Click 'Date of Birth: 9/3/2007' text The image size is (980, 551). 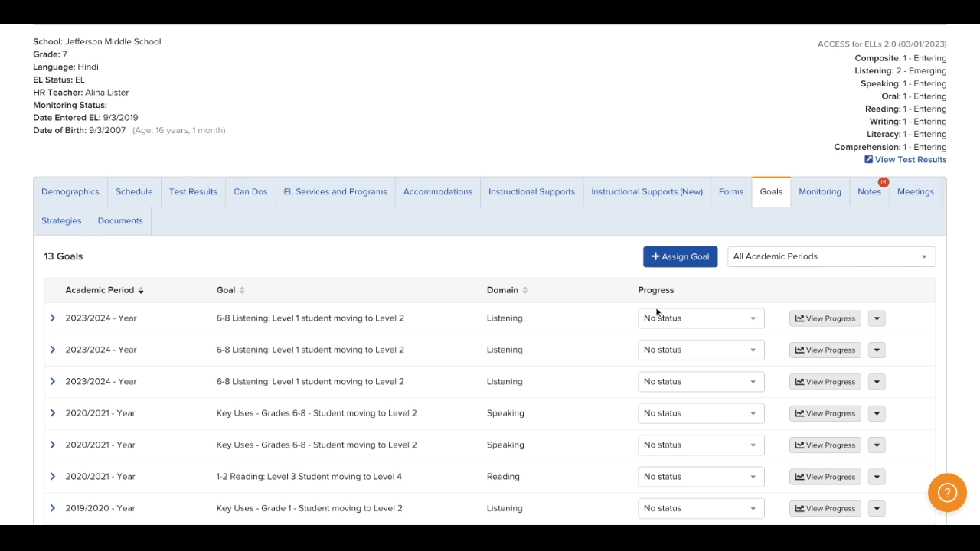click(x=80, y=130)
